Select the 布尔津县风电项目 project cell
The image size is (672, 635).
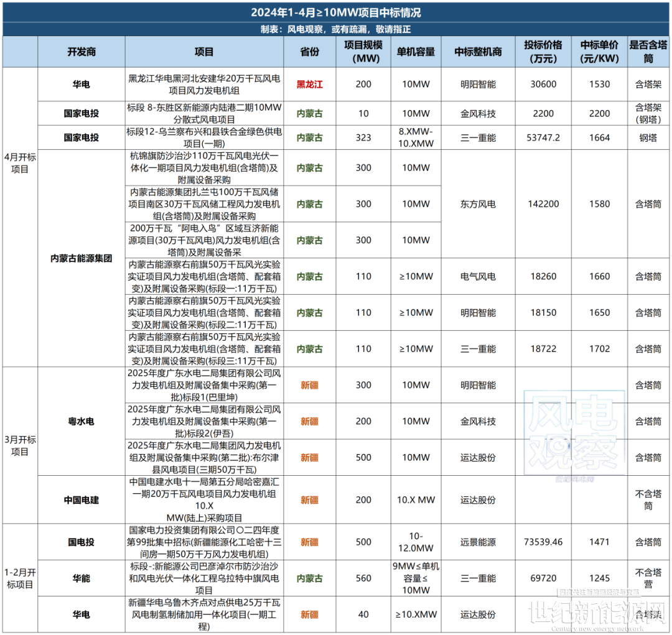[x=204, y=458]
